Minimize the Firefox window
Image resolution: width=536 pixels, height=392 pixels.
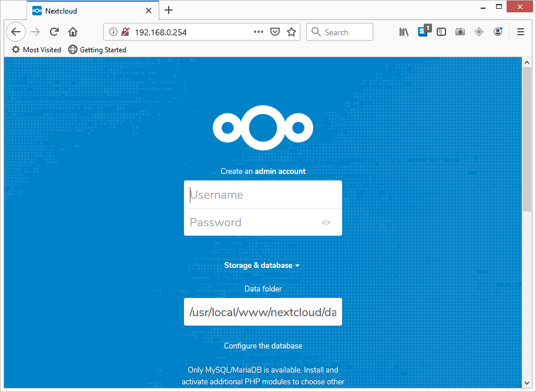click(483, 8)
